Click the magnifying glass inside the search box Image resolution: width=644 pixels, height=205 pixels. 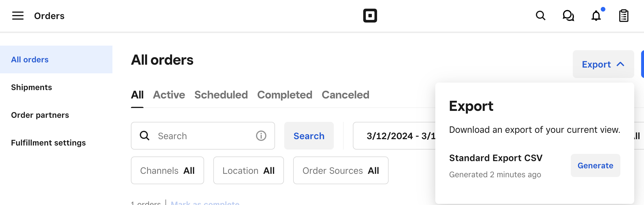pyautogui.click(x=144, y=136)
